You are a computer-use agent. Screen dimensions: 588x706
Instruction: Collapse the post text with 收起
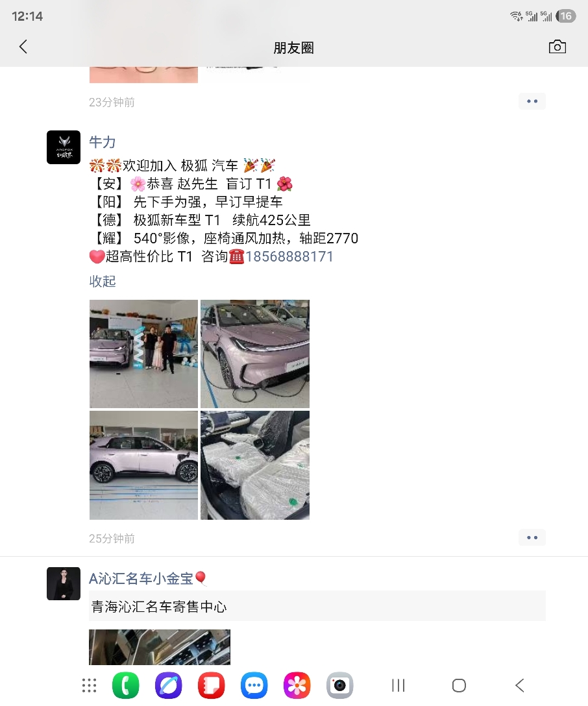click(x=103, y=281)
